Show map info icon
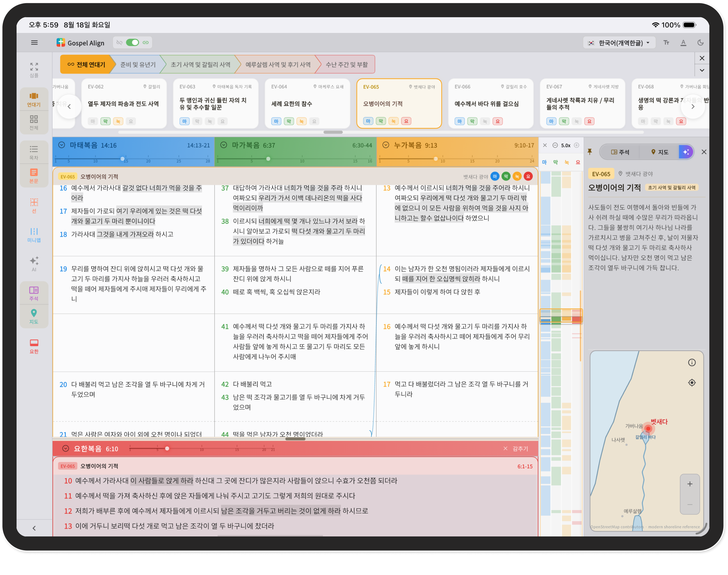The height and width of the screenshot is (575, 728). [x=692, y=362]
